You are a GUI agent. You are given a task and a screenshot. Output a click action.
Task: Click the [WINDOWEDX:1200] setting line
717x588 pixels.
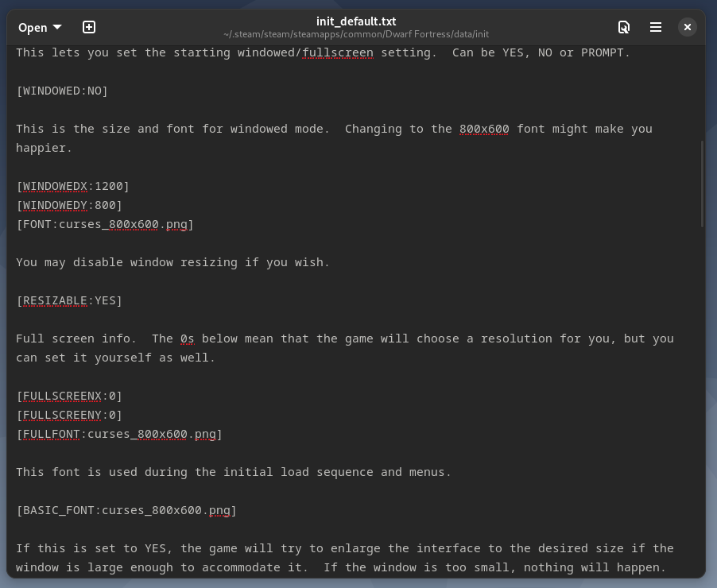tap(72, 186)
